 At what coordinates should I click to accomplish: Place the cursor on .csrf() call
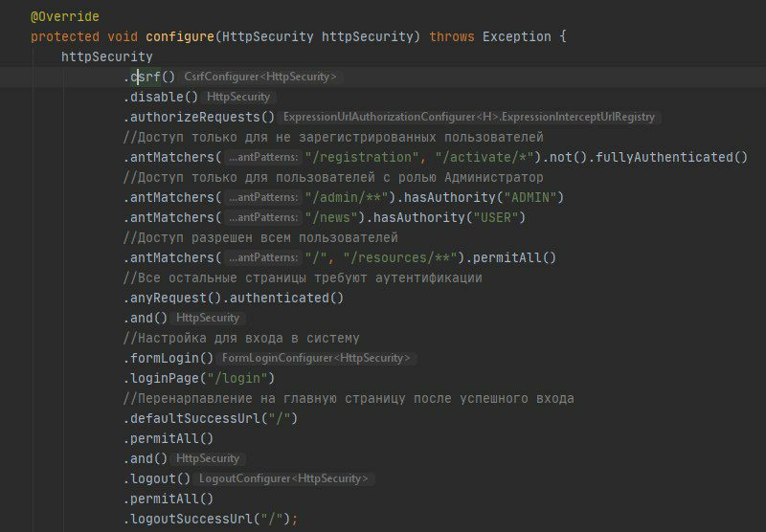click(x=149, y=77)
